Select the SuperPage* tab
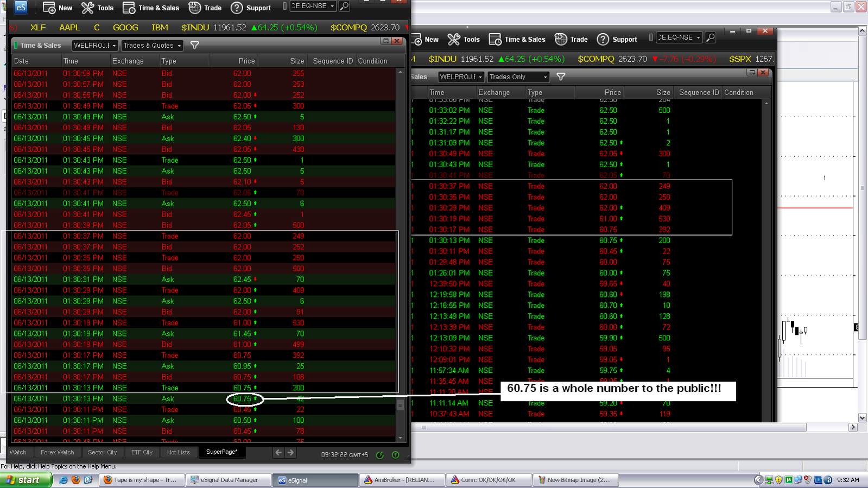 (222, 452)
